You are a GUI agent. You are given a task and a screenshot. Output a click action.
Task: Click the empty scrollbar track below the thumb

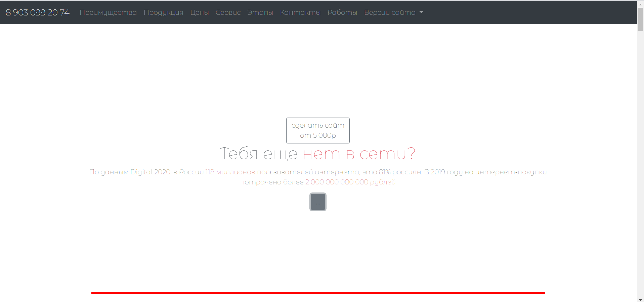click(640, 168)
